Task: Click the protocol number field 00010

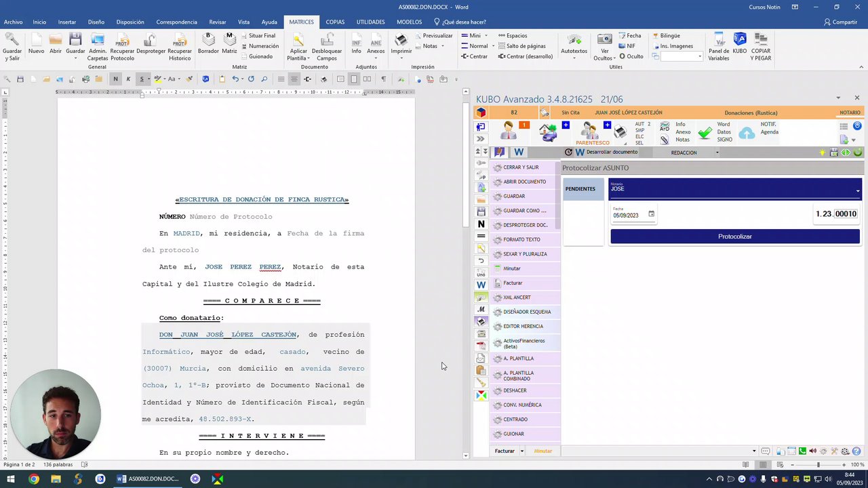Action: [846, 214]
